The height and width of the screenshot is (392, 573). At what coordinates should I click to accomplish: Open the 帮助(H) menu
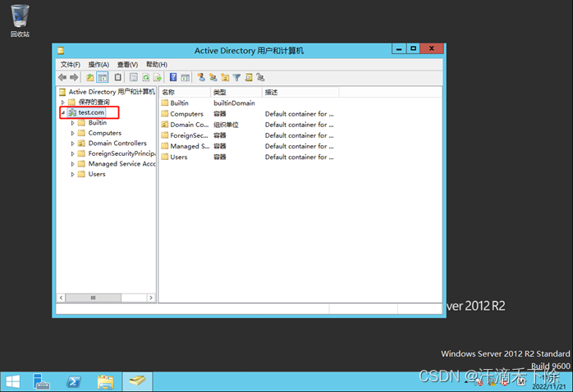157,65
